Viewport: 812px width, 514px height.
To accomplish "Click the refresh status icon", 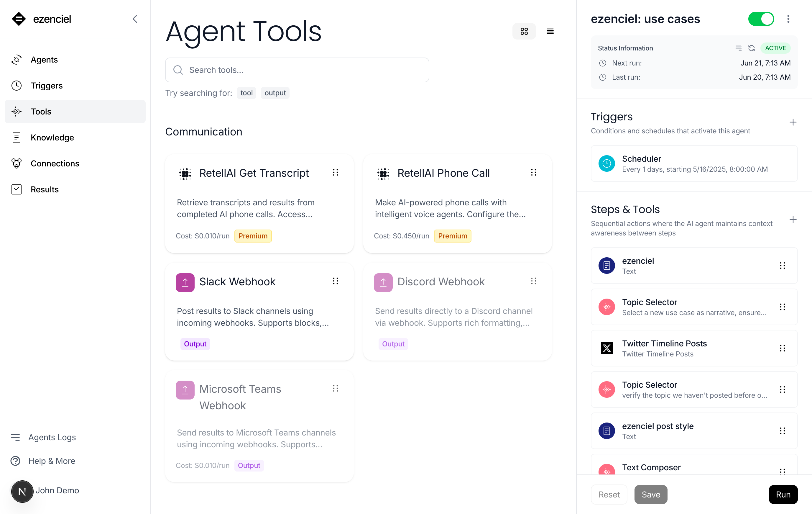I will click(x=751, y=48).
